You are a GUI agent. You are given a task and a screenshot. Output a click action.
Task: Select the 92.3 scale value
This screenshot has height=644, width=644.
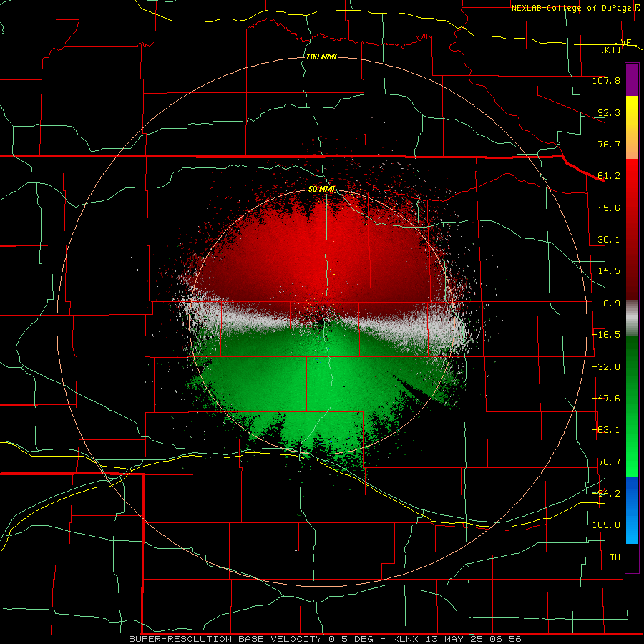(609, 112)
